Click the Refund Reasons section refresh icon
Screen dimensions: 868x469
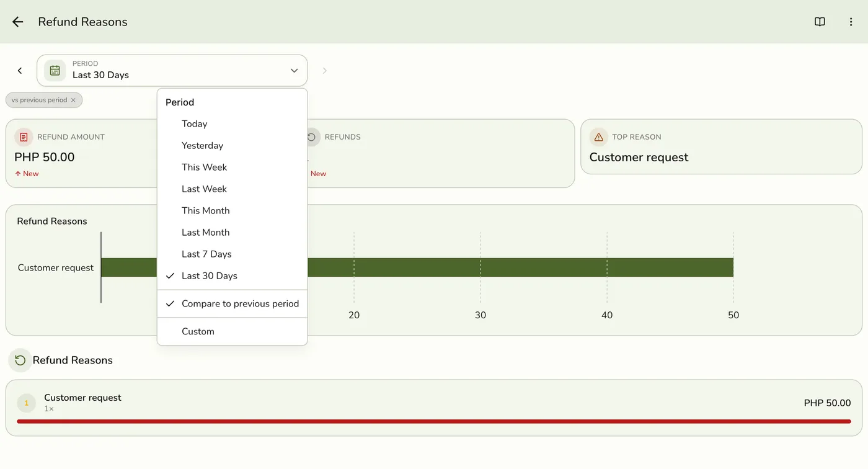pyautogui.click(x=20, y=360)
